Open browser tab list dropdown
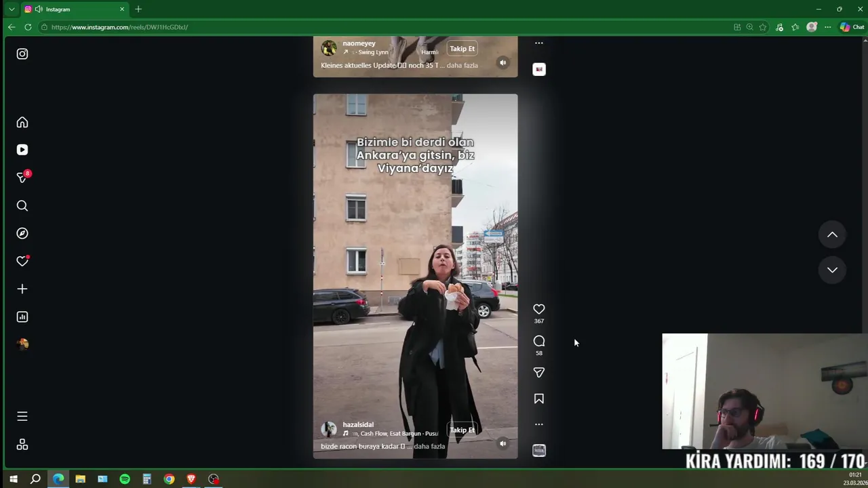Screen dimensions: 868x488 coord(12,9)
